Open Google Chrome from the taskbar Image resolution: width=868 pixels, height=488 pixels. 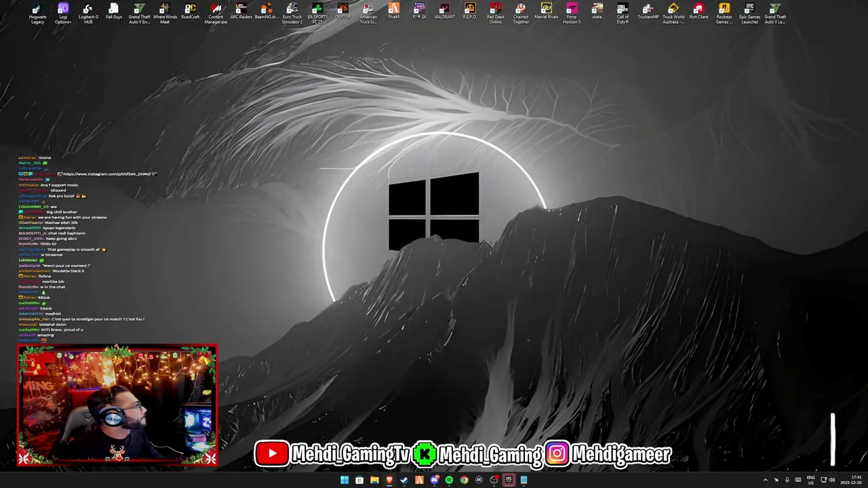tap(464, 480)
